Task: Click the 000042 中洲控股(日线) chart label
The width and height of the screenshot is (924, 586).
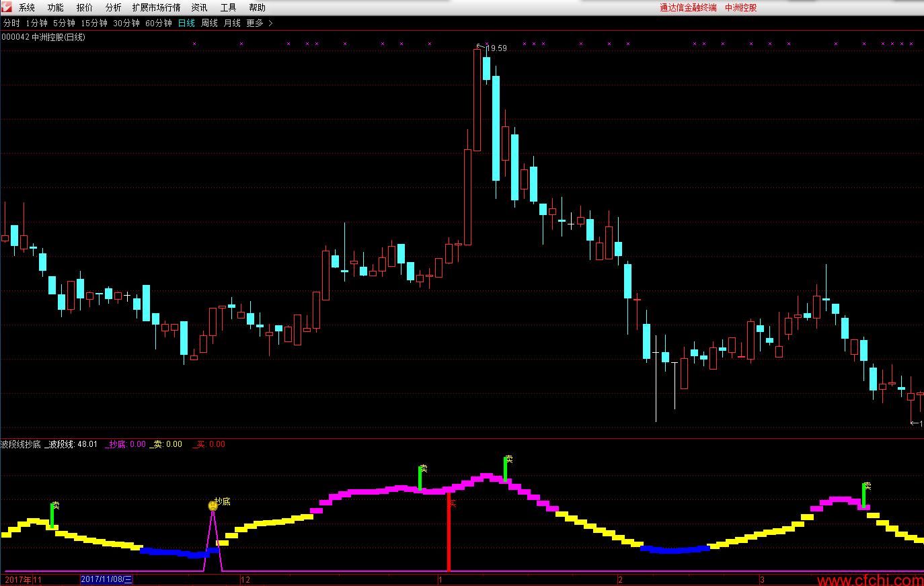Action: (x=44, y=37)
